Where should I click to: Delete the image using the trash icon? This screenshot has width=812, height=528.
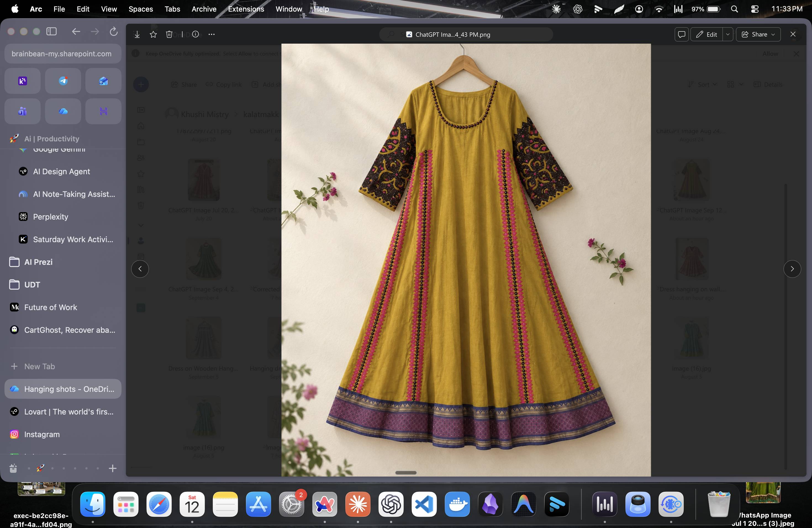coord(169,35)
